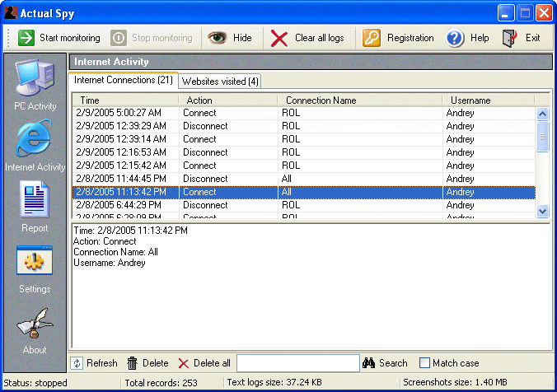Viewport: 557px width, 392px height.
Task: Click the log list scrollbar thumb
Action: (x=542, y=137)
